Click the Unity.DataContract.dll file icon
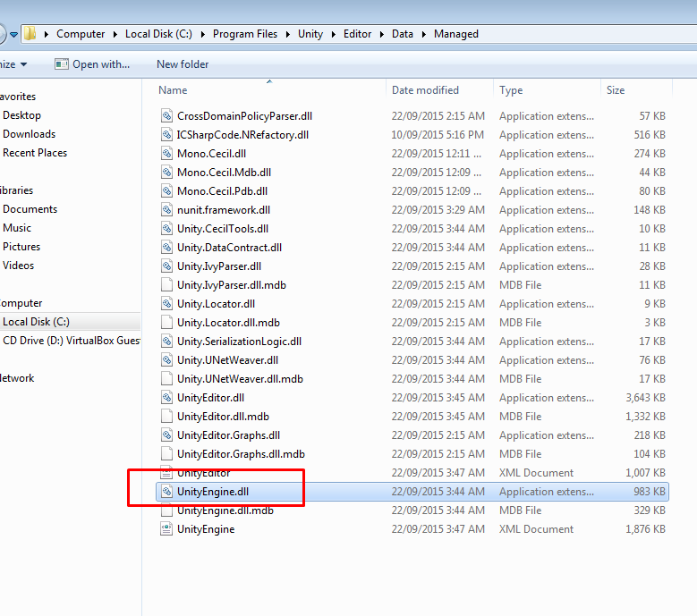This screenshot has width=697, height=616. click(x=166, y=248)
